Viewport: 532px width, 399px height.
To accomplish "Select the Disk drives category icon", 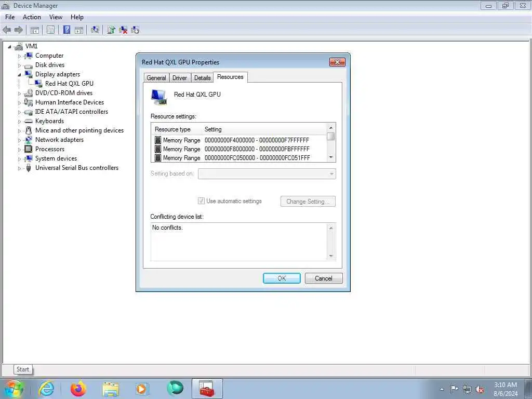I will (x=29, y=65).
